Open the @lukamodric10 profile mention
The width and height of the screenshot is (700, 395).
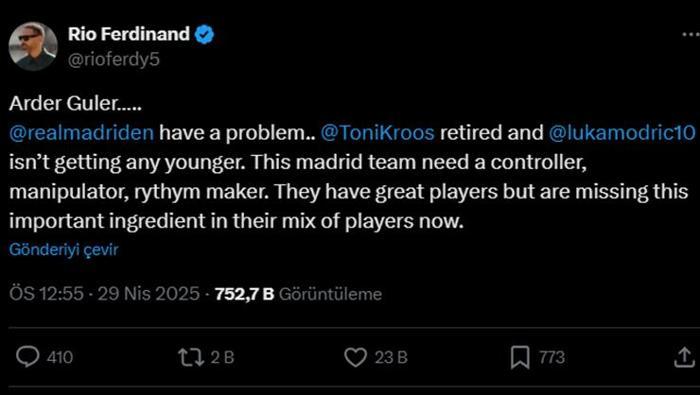pos(621,133)
